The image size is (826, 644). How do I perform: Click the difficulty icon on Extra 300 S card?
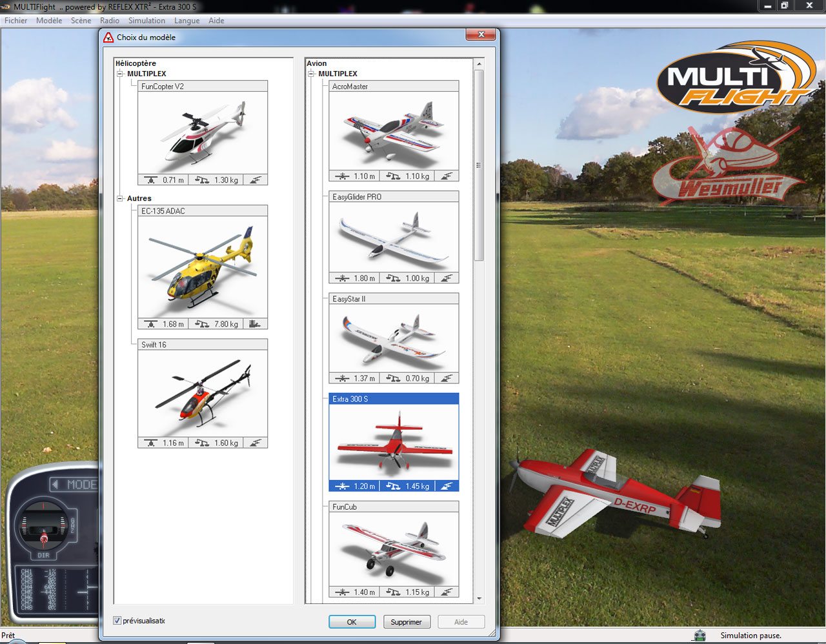coord(447,486)
